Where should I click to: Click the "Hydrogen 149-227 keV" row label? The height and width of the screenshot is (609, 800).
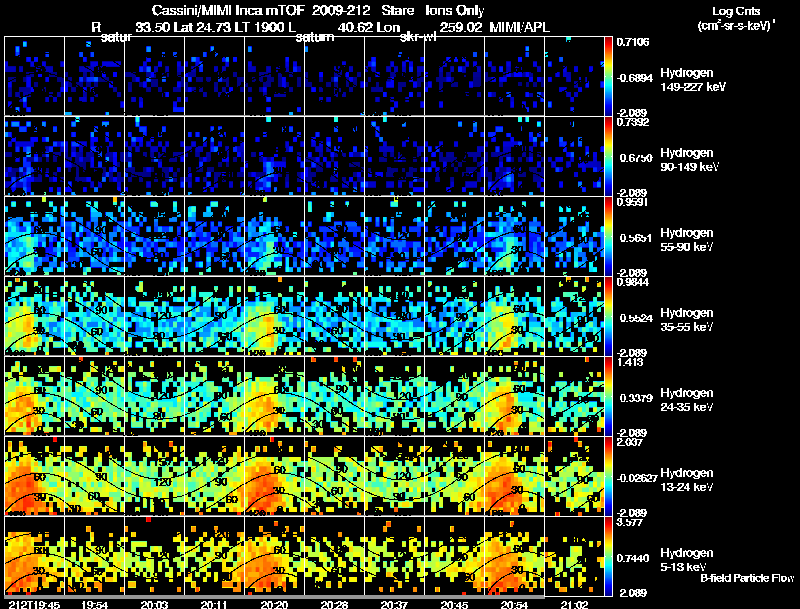[x=693, y=80]
